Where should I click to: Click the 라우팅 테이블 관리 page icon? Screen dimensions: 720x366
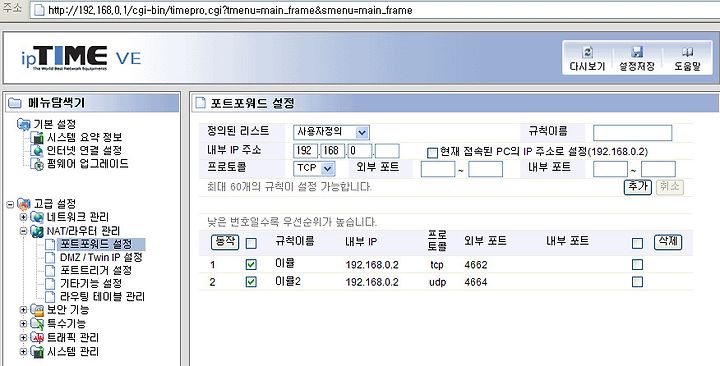(50, 297)
